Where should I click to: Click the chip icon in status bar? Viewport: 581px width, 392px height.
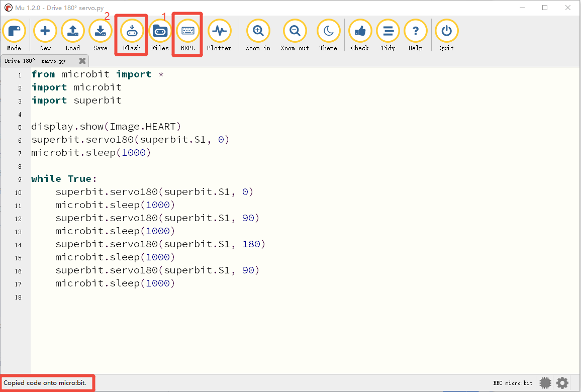545,383
